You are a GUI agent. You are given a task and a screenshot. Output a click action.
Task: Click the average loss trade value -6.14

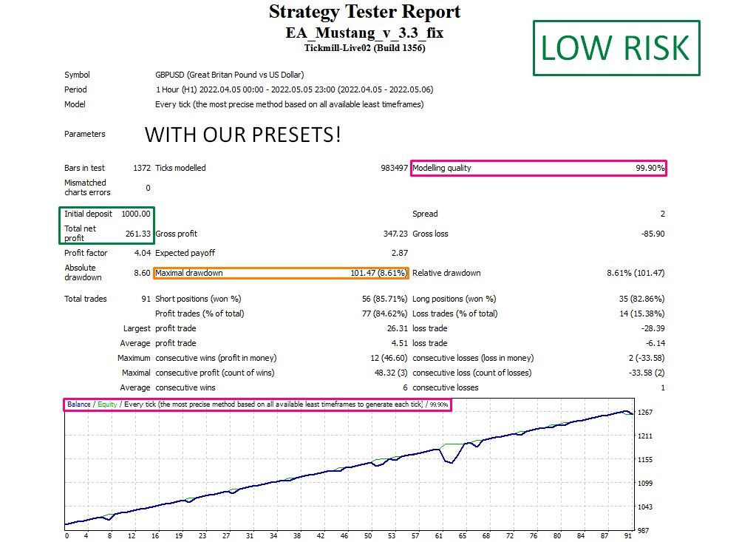click(x=655, y=343)
